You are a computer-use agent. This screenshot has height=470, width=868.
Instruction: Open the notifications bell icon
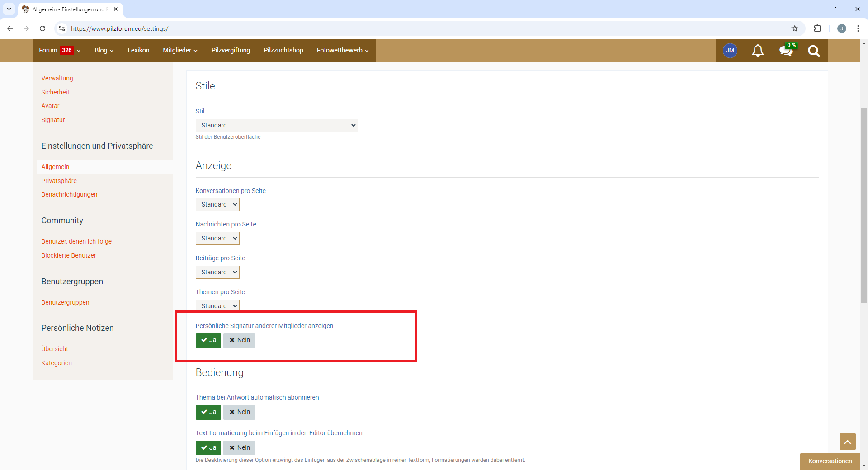(758, 51)
